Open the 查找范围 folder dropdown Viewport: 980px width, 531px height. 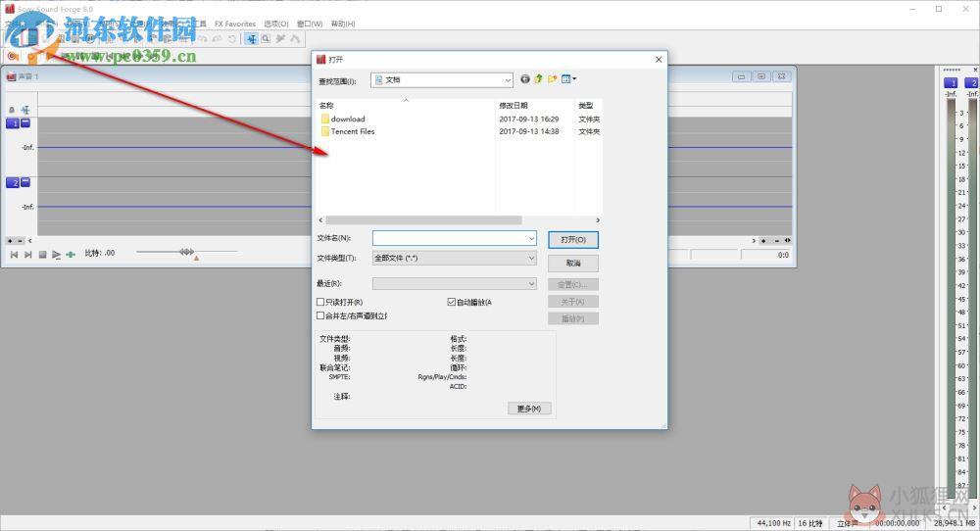coord(508,80)
